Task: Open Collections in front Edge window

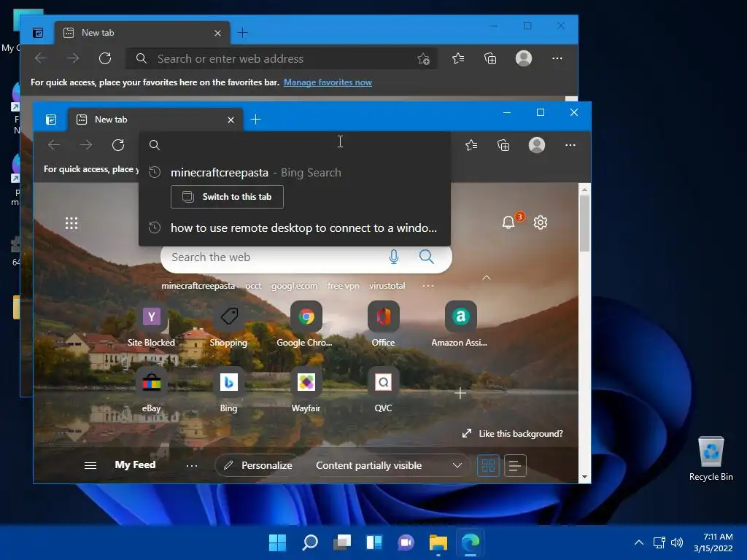Action: click(x=503, y=145)
